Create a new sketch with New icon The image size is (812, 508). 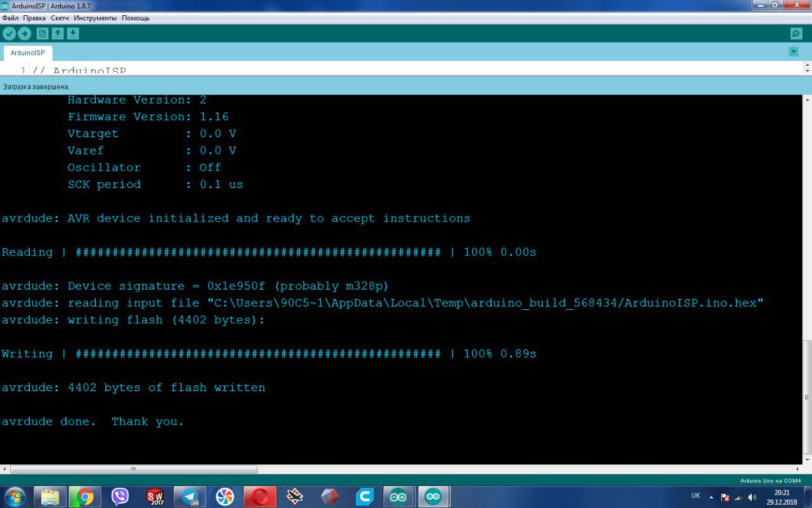pos(43,34)
